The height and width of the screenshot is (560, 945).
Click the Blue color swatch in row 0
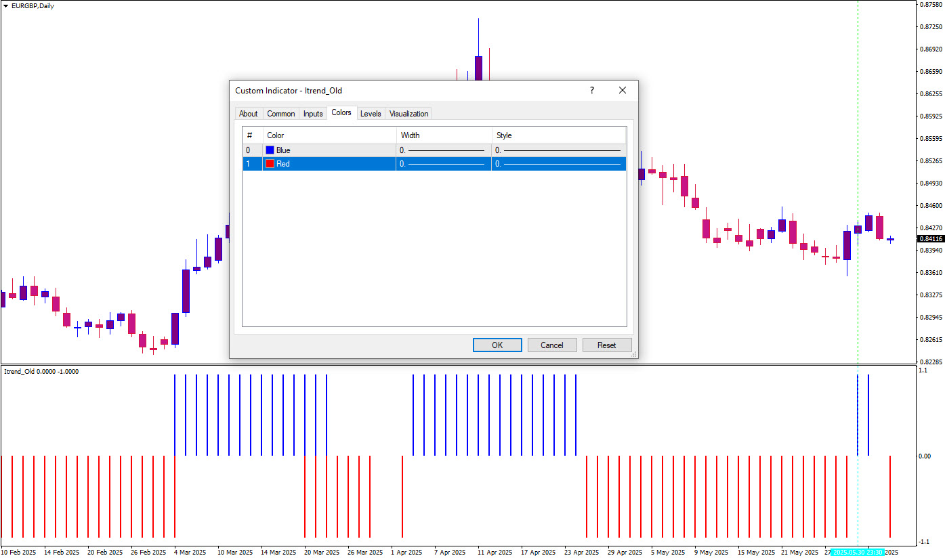270,150
